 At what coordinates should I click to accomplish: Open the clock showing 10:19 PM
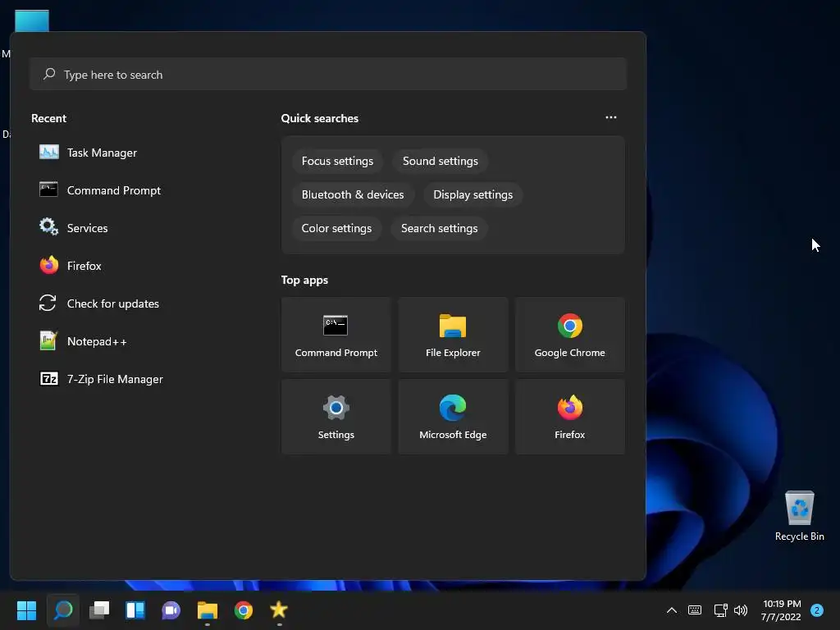pyautogui.click(x=781, y=610)
